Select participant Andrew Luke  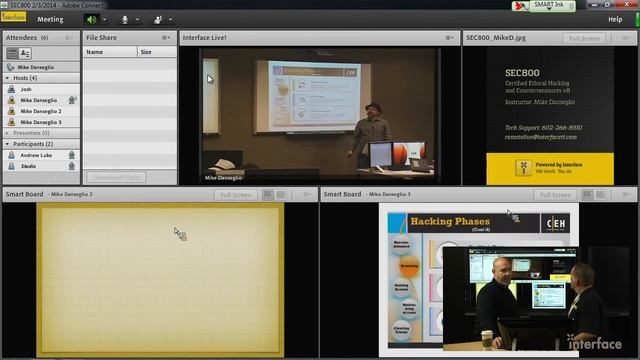pos(41,155)
